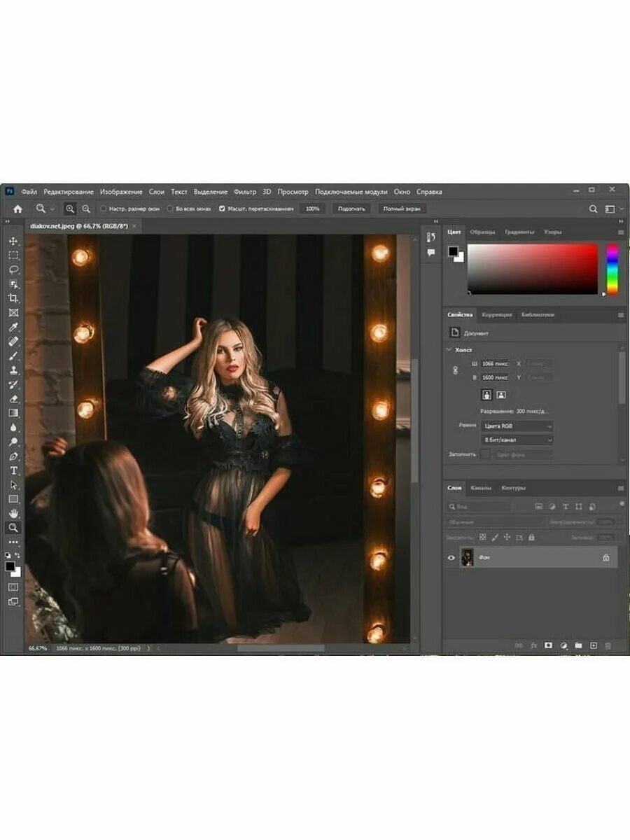Open the Файл menu
Viewport: 630px width, 840px height.
(29, 191)
